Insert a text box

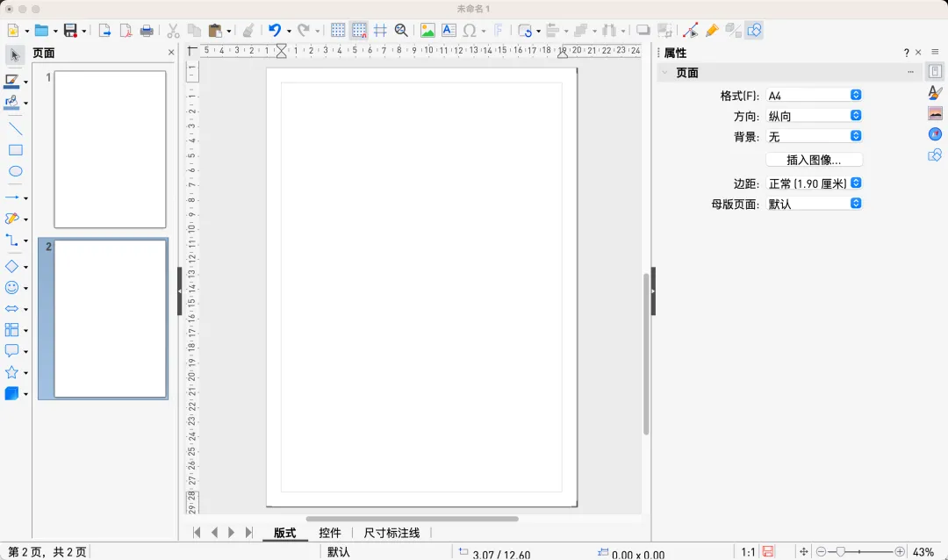(449, 30)
